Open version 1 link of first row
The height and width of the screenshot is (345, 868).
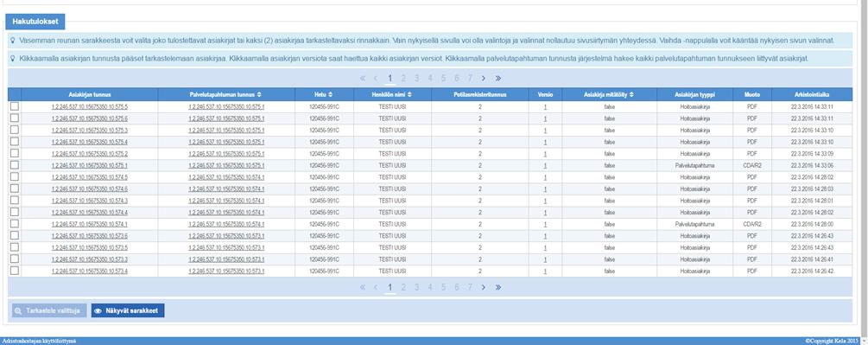tap(545, 107)
